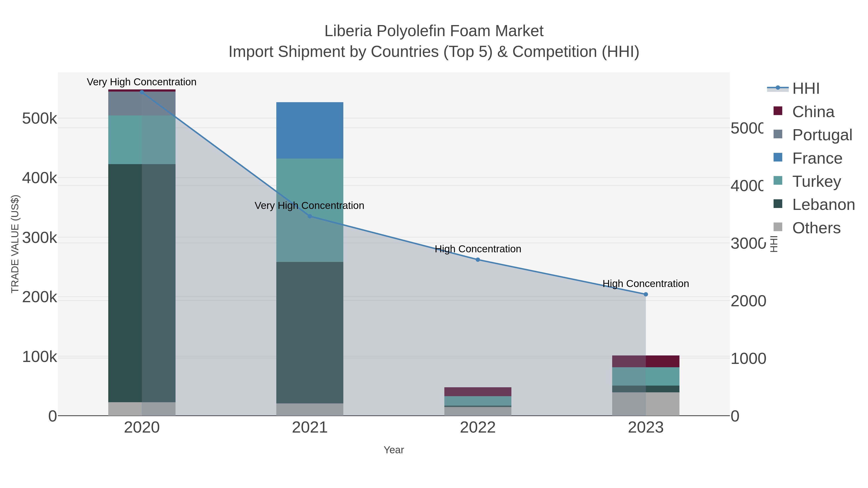Select the Turkey bar segment in 2023
Viewport: 868px width, 488px height.
pos(646,376)
